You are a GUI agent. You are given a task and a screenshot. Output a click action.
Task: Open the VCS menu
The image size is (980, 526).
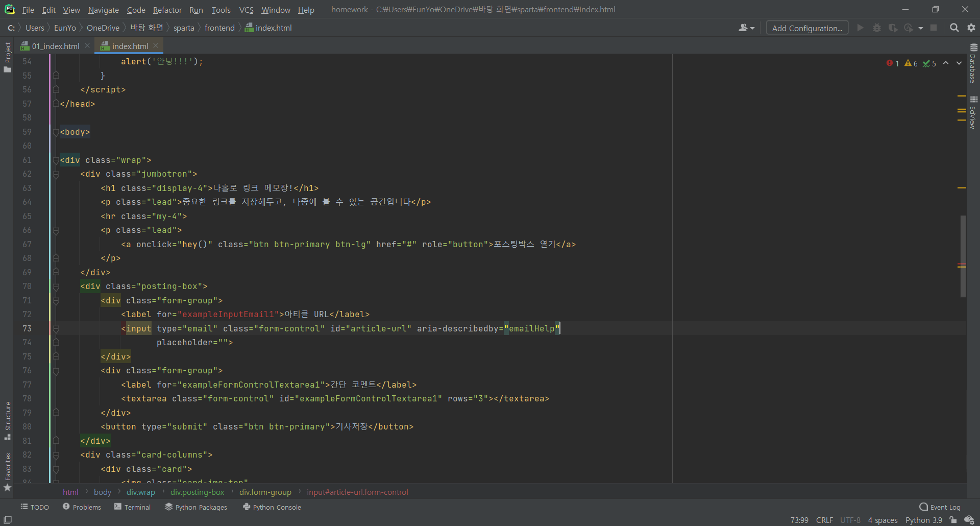(247, 10)
